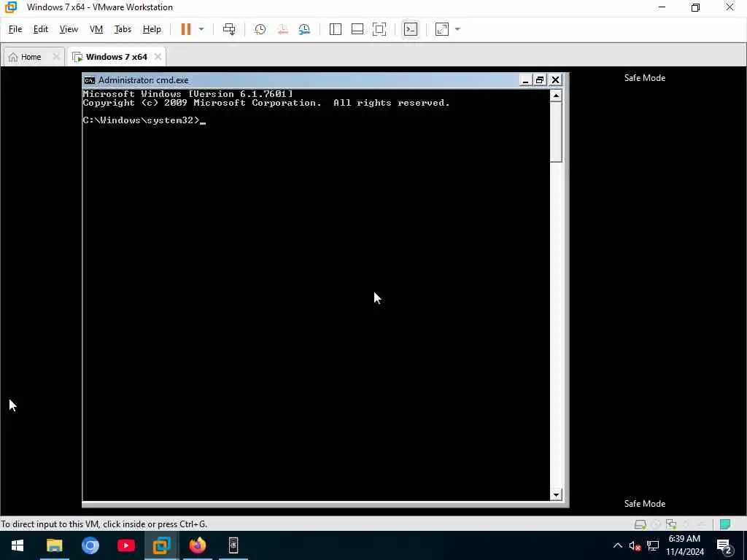Click the cmd.exe title bar icon

point(90,80)
